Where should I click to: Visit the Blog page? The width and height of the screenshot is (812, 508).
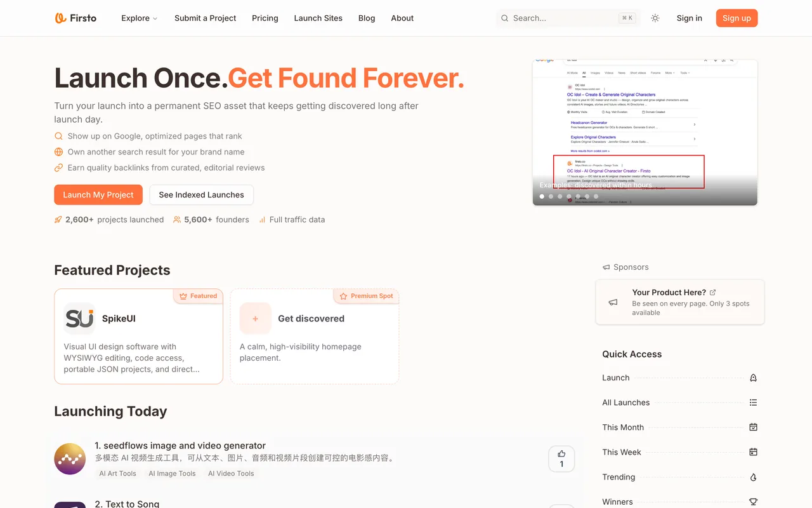pos(367,18)
